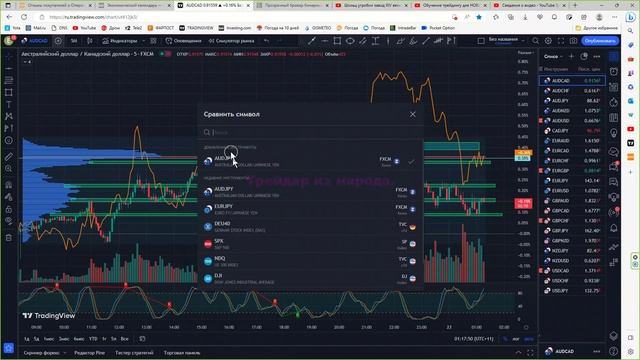
Task: Select EURGBP in the watchlist
Action: 572,171
